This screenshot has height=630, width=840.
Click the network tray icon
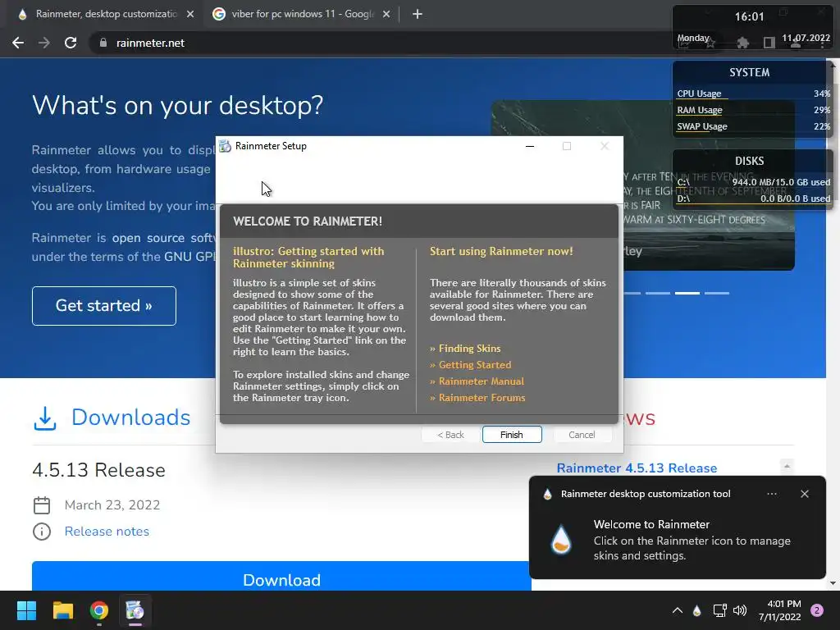tap(719, 610)
